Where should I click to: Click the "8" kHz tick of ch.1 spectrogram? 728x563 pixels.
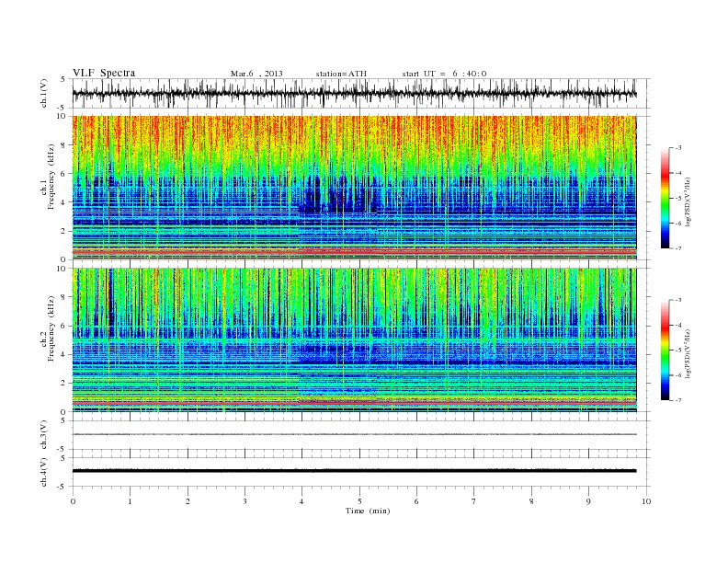pyautogui.click(x=63, y=145)
